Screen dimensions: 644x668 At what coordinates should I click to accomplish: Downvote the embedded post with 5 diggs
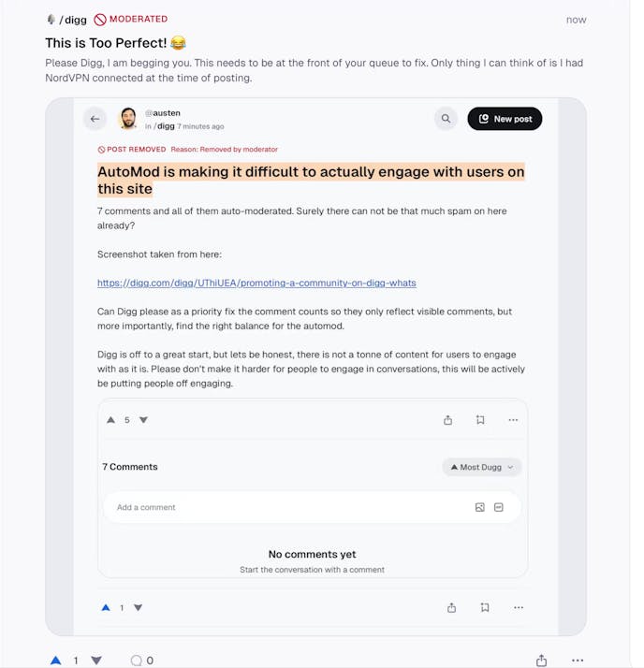pos(143,420)
